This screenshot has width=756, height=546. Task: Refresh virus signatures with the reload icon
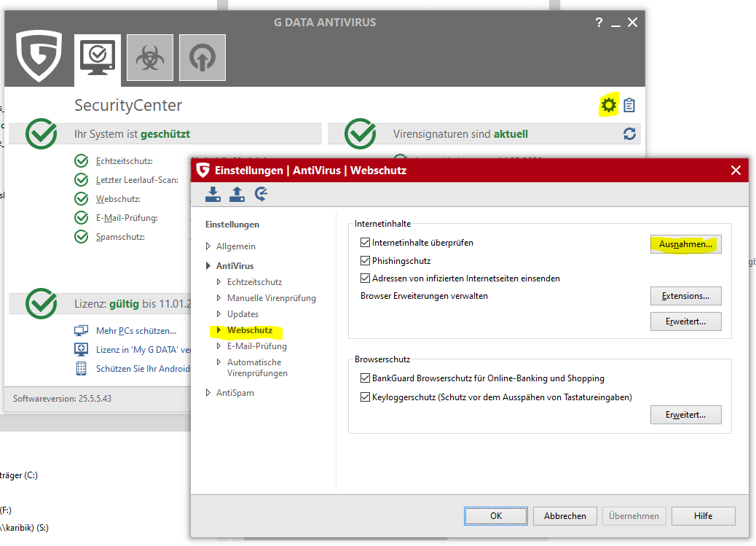click(x=629, y=133)
